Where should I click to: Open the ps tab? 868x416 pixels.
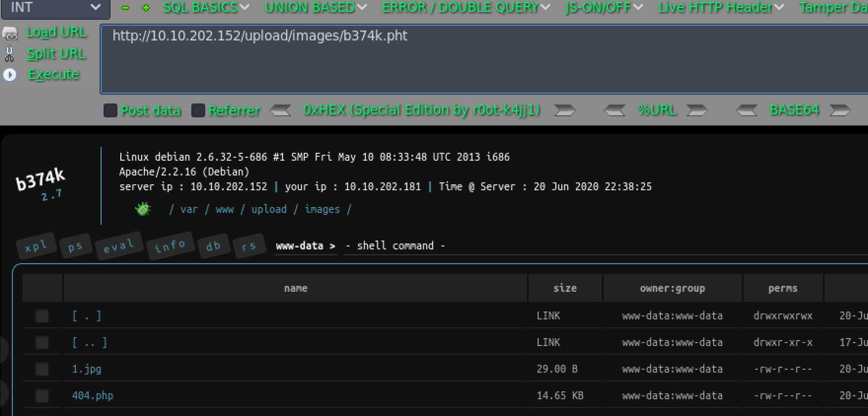[75, 246]
